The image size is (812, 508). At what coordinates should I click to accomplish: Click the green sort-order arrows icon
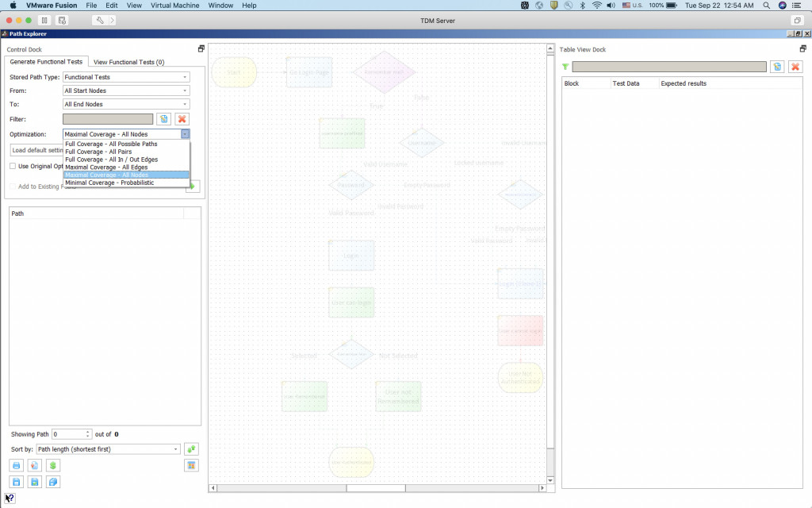click(x=191, y=449)
